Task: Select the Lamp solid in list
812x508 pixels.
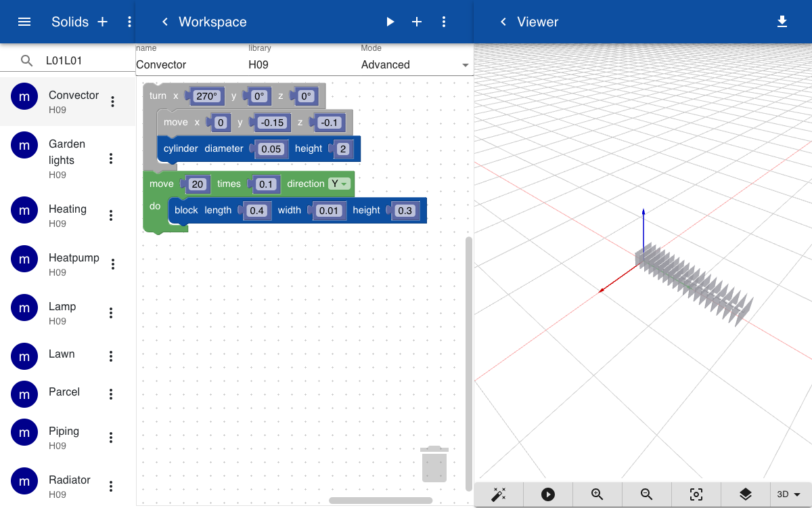Action: click(68, 313)
